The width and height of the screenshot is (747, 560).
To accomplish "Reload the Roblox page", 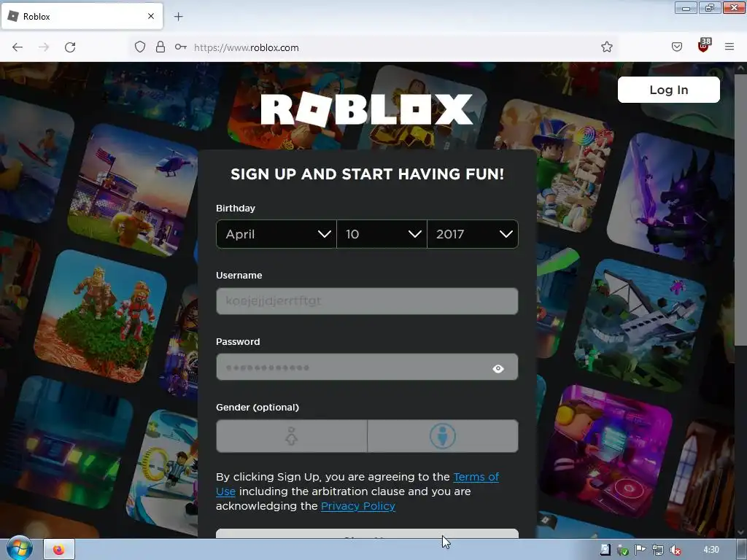I will point(70,47).
